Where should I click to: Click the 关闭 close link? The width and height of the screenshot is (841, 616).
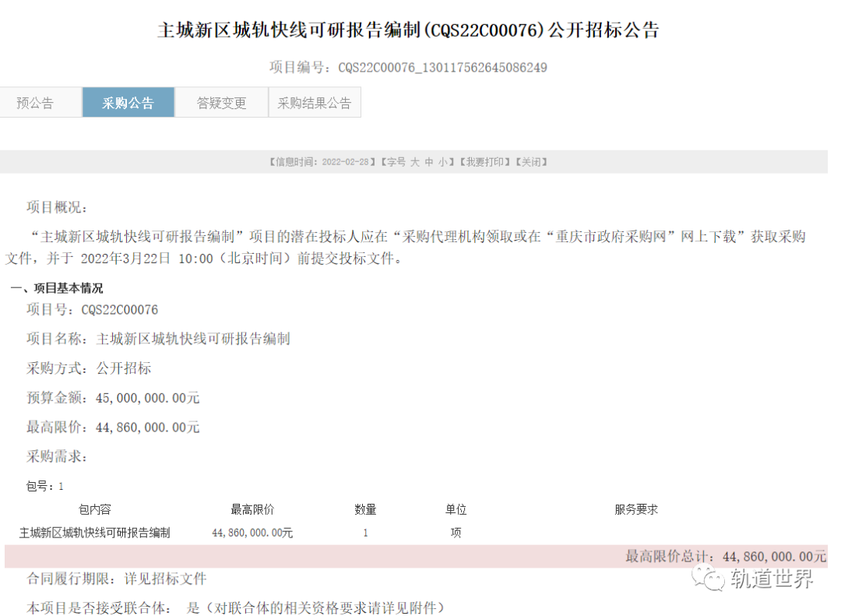tap(530, 162)
